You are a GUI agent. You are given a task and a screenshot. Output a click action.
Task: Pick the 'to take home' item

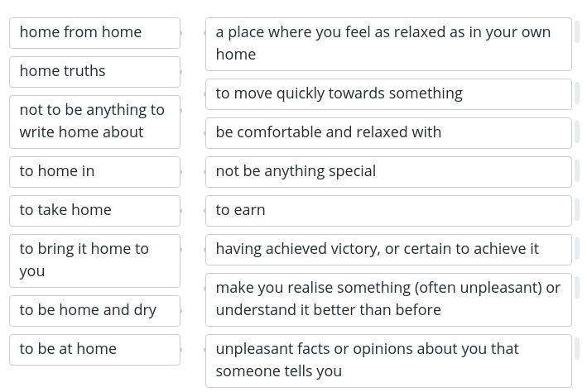[x=94, y=211]
